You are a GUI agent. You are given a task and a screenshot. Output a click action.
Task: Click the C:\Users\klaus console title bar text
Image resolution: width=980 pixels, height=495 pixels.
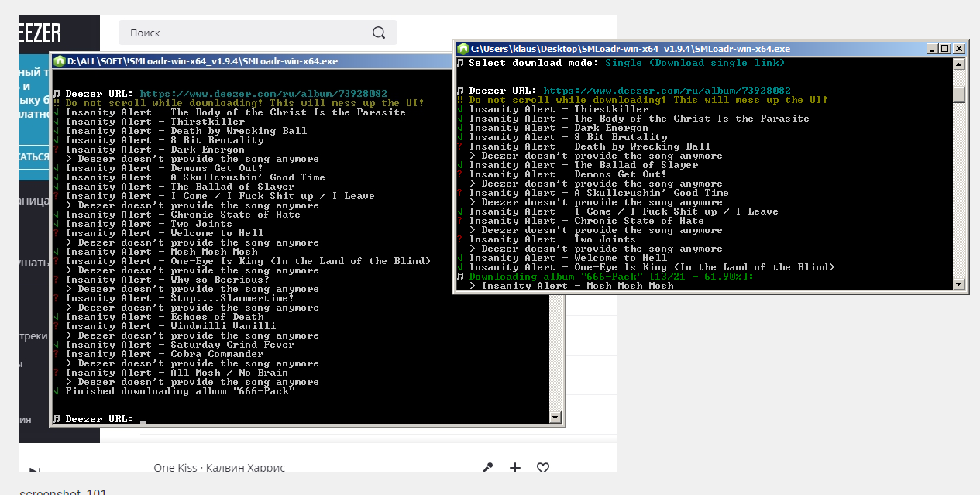[x=631, y=48]
